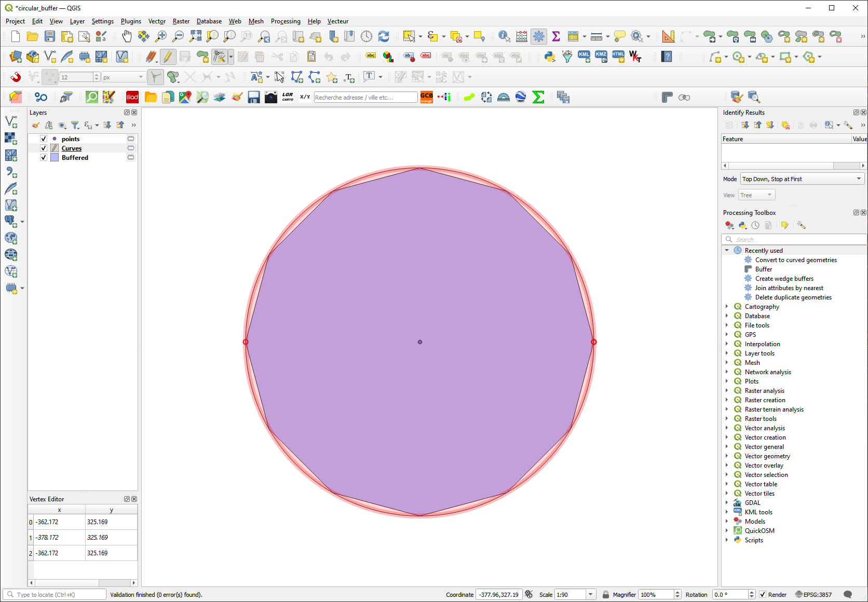Open the Layer menu
Viewport: 868px width, 602px height.
coord(77,21)
